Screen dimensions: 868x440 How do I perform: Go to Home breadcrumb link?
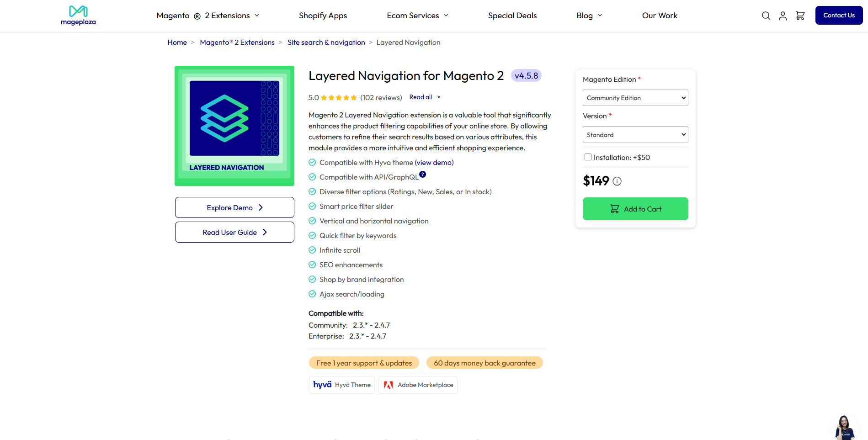[177, 42]
